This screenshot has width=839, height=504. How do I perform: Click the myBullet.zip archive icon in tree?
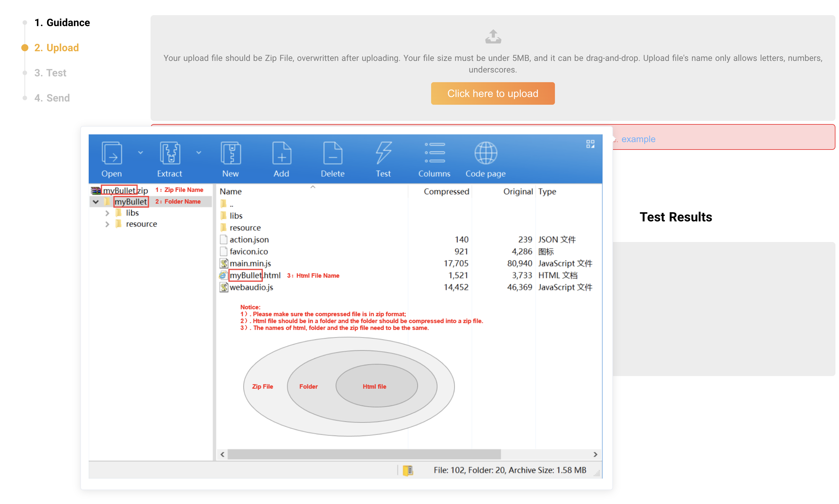pyautogui.click(x=96, y=190)
